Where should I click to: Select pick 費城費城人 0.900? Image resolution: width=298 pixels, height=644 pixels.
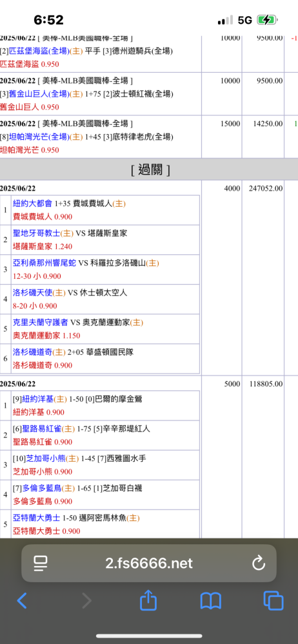pyautogui.click(x=43, y=216)
